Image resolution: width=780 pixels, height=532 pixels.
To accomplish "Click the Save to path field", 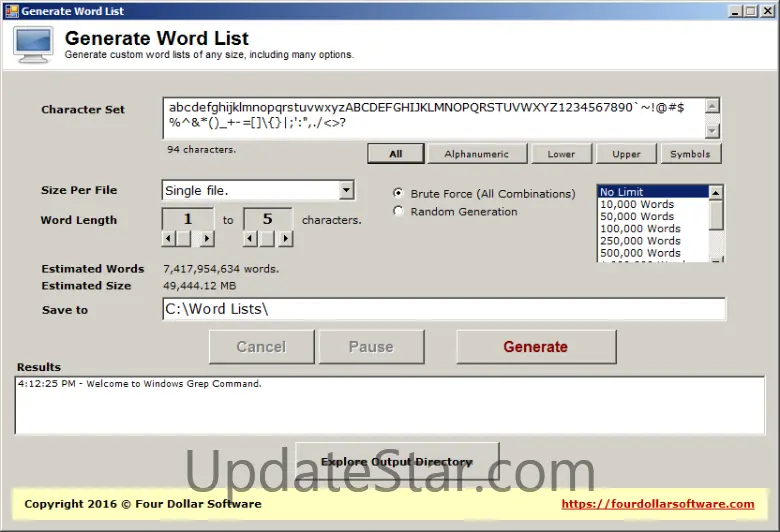I will coord(444,309).
